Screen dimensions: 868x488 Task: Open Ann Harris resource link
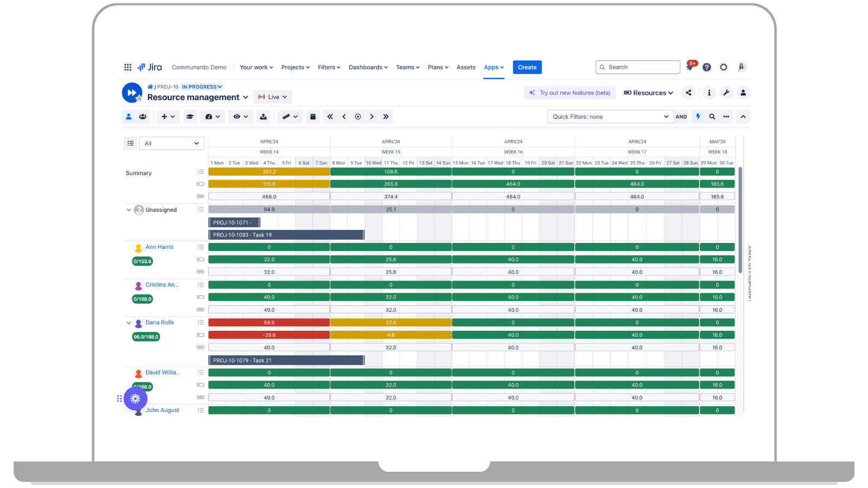tap(159, 247)
